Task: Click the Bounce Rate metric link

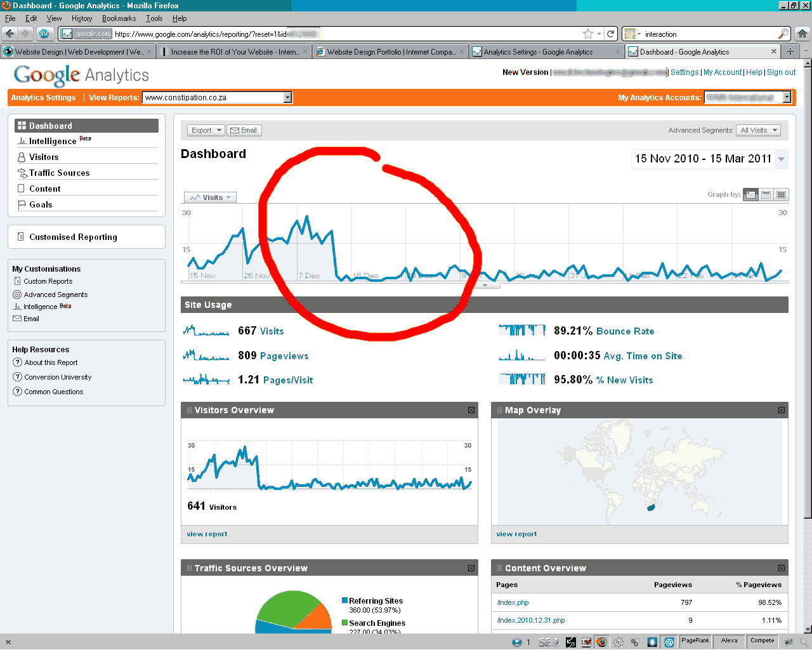Action: point(625,331)
